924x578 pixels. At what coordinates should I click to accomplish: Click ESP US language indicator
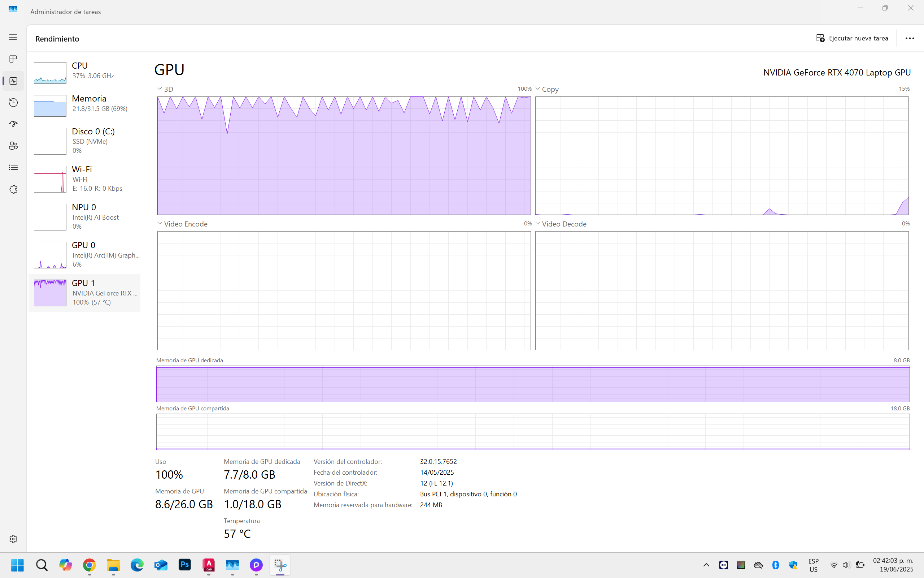pos(814,565)
